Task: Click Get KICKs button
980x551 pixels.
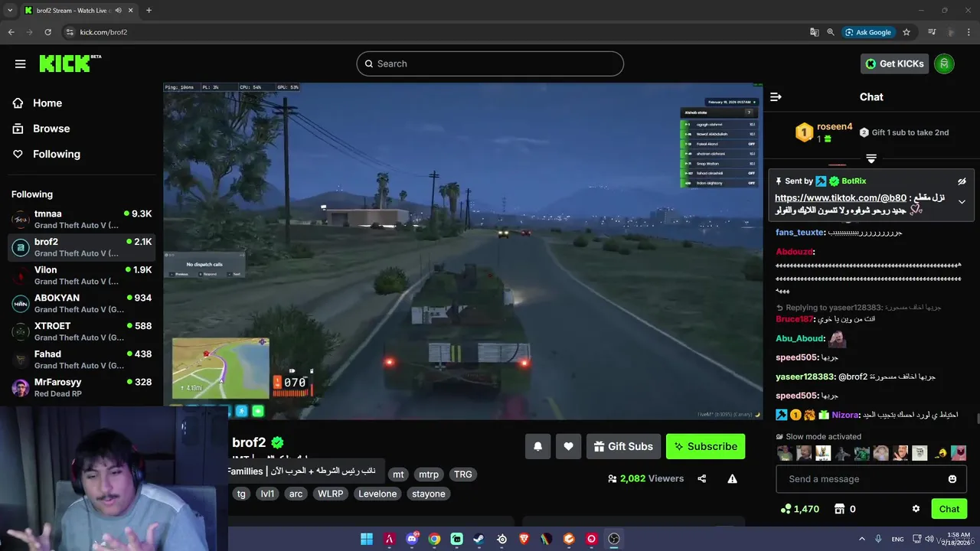Action: point(894,64)
